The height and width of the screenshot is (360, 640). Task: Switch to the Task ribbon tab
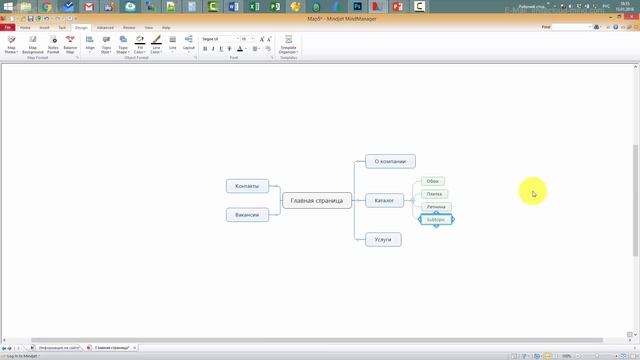tap(62, 28)
